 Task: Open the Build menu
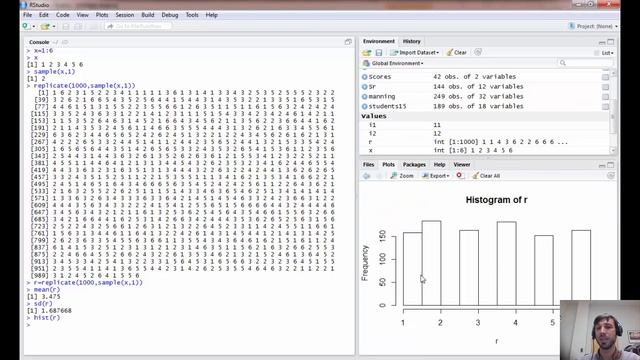(148, 15)
